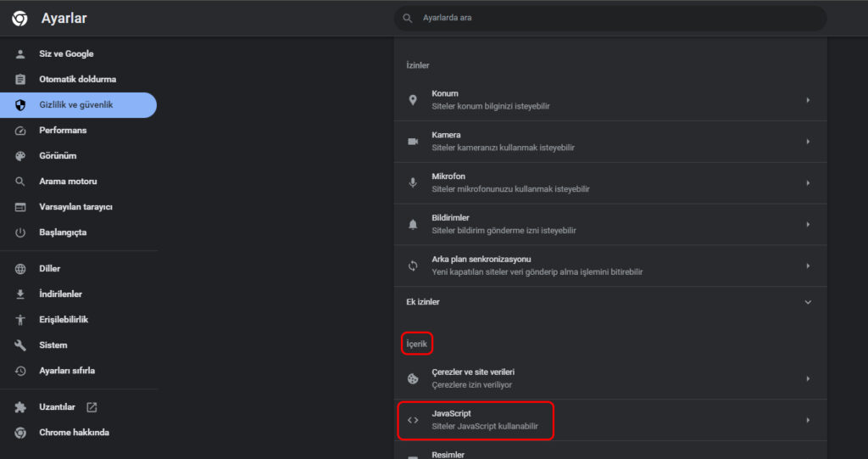Open Konum settings via its right arrow
The height and width of the screenshot is (459, 868).
point(808,100)
